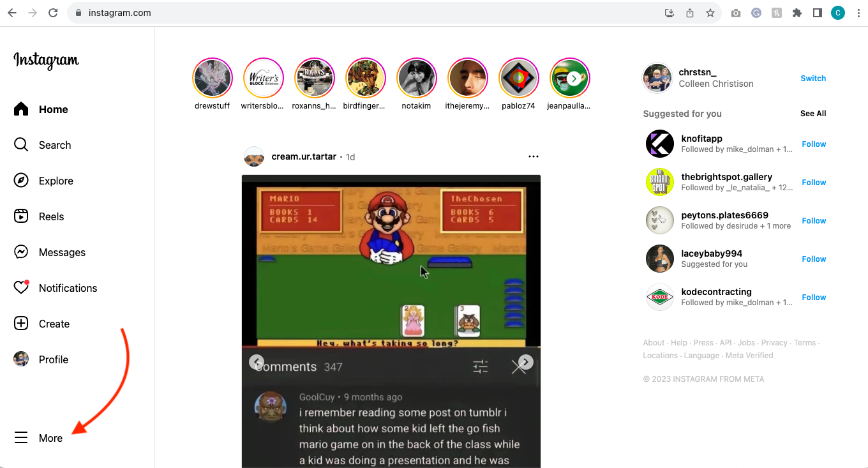The image size is (868, 468).
Task: Open post options three-dot menu
Action: coord(534,156)
